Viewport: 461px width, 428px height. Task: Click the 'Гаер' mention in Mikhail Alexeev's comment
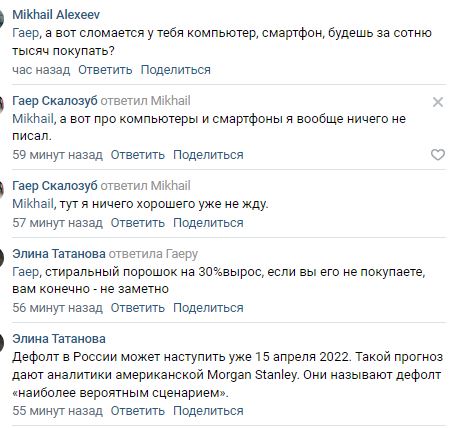pyautogui.click(x=26, y=33)
